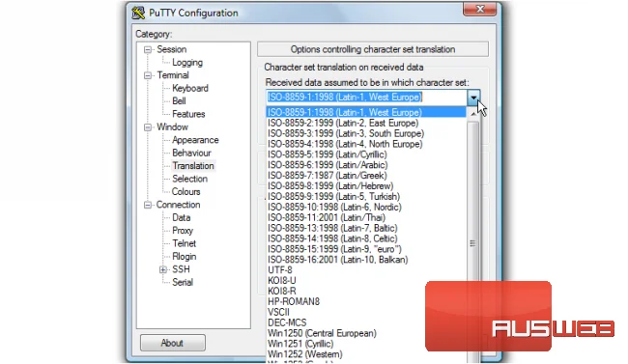
Task: Select Terminal in the category tree
Action: [x=173, y=75]
